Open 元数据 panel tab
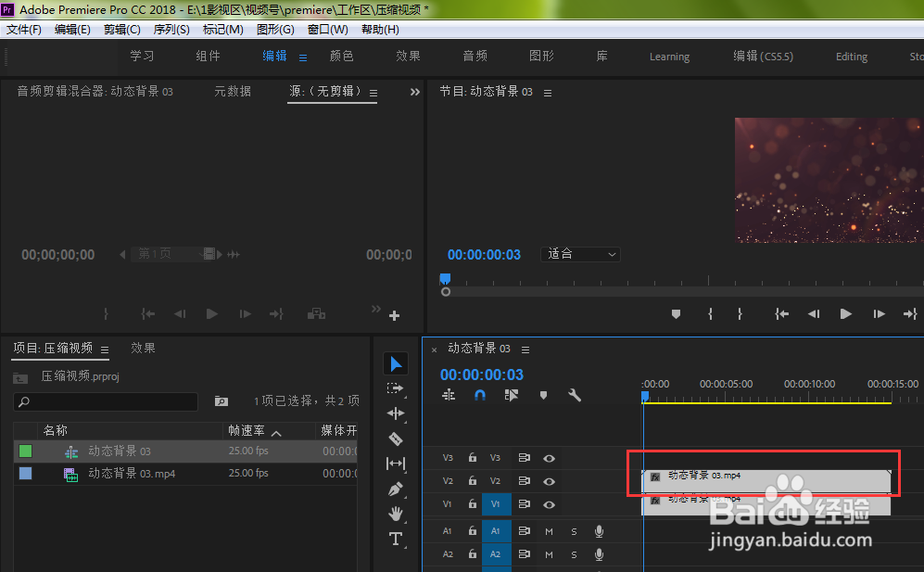Viewport: 924px width, 572px height. pyautogui.click(x=233, y=92)
